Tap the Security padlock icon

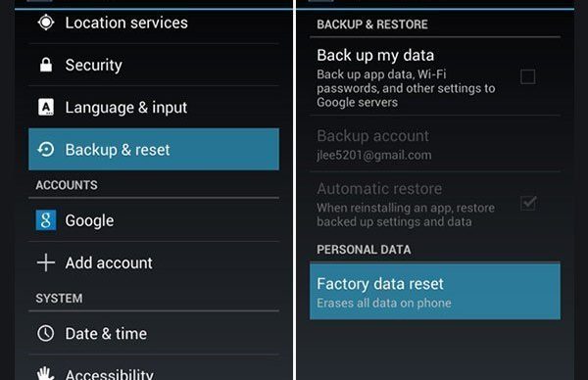click(x=46, y=65)
